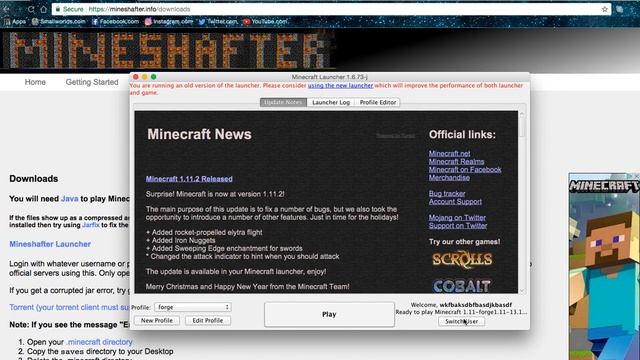Switch to the Update Notes tab
The width and height of the screenshot is (640, 360).
point(283,102)
